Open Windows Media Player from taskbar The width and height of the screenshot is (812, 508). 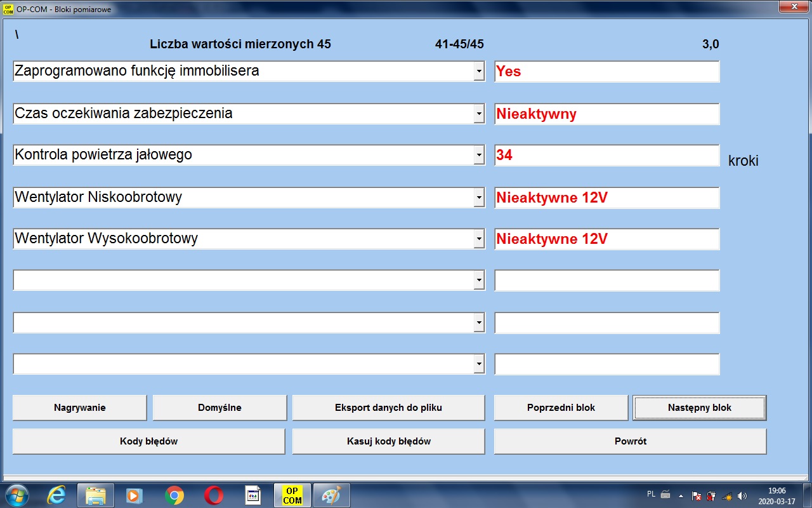pyautogui.click(x=134, y=495)
